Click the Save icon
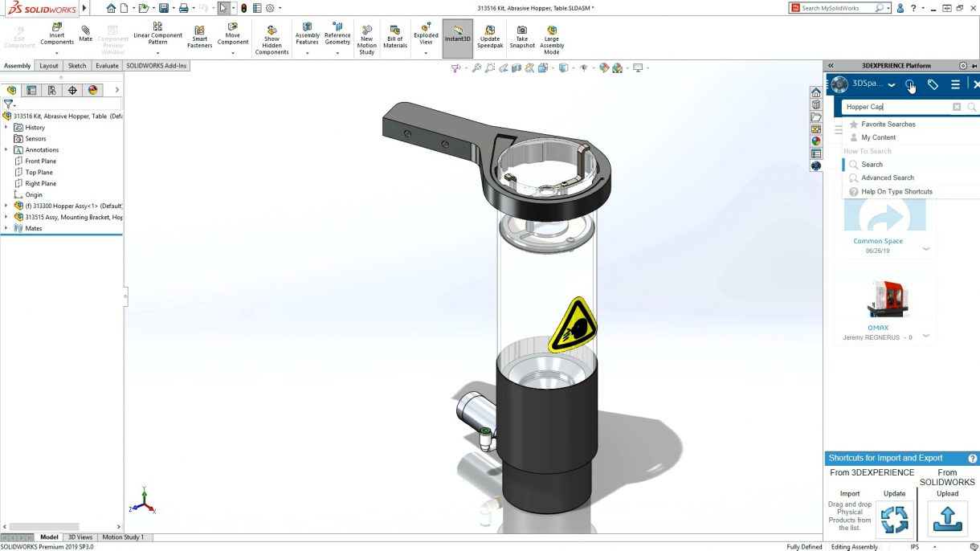 [x=163, y=8]
